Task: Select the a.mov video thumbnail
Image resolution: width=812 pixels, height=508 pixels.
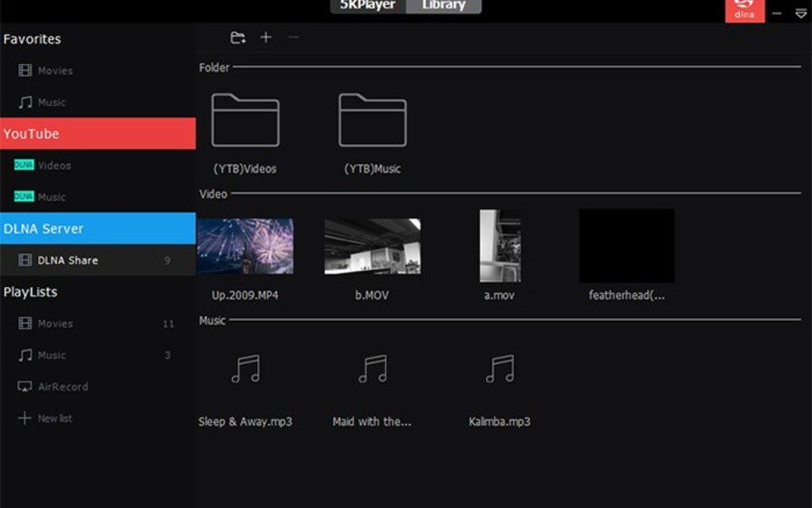Action: (500, 246)
